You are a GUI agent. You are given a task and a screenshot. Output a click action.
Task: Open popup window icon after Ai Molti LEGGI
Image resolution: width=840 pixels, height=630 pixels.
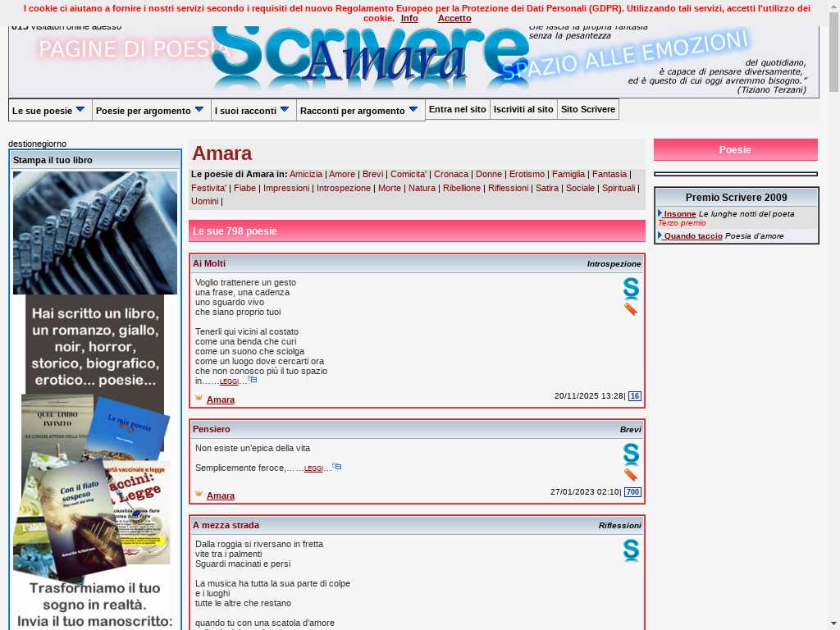[253, 380]
